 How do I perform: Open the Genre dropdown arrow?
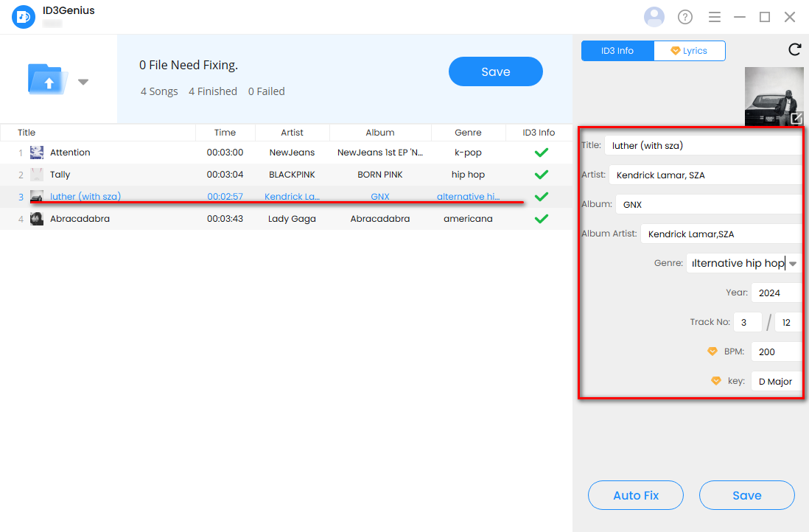[x=793, y=264]
